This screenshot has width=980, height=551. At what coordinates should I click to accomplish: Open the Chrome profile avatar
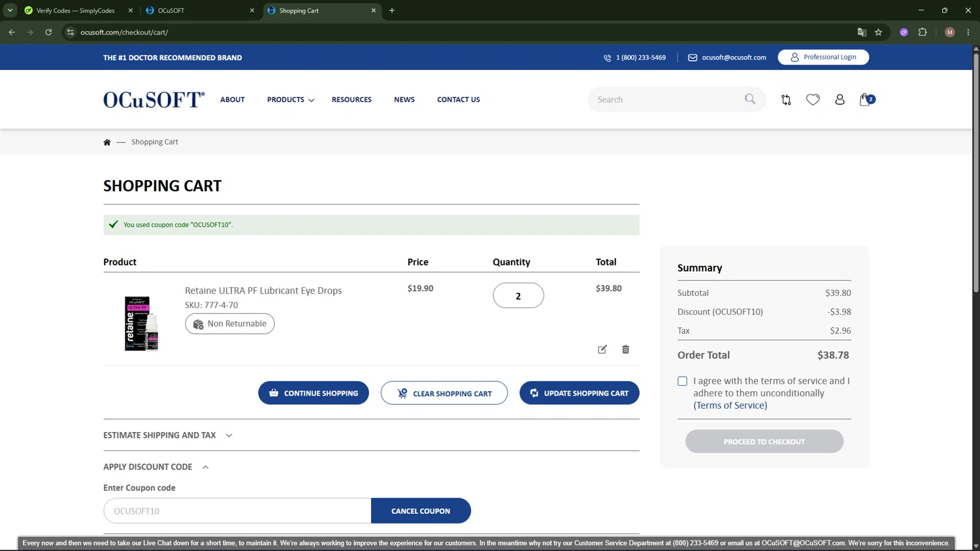tap(950, 32)
